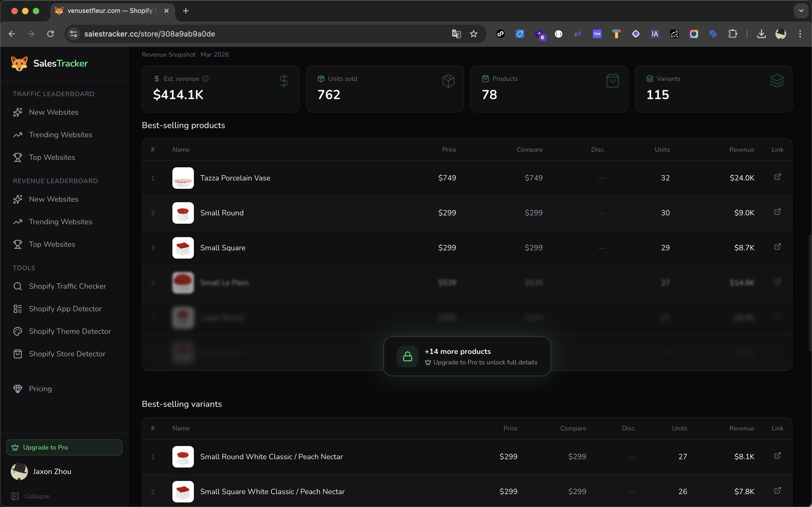Open link for Small Square White Classic variant
This screenshot has height=507, width=812.
tap(777, 490)
